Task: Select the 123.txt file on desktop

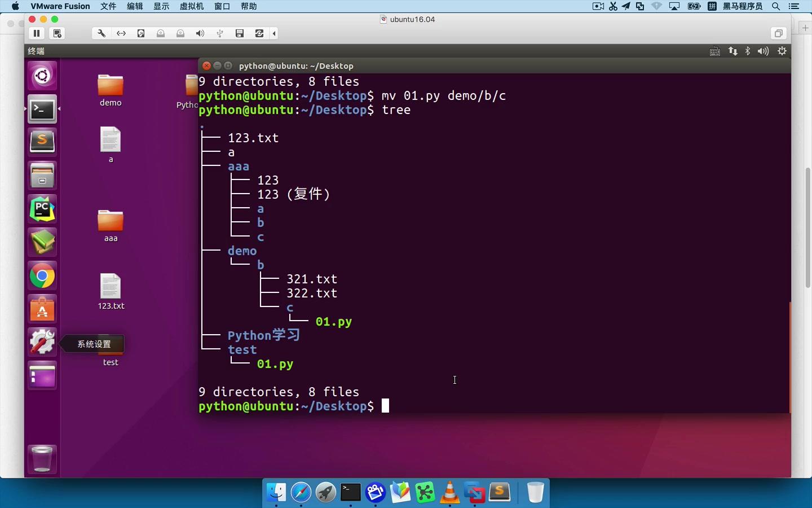Action: point(111,291)
